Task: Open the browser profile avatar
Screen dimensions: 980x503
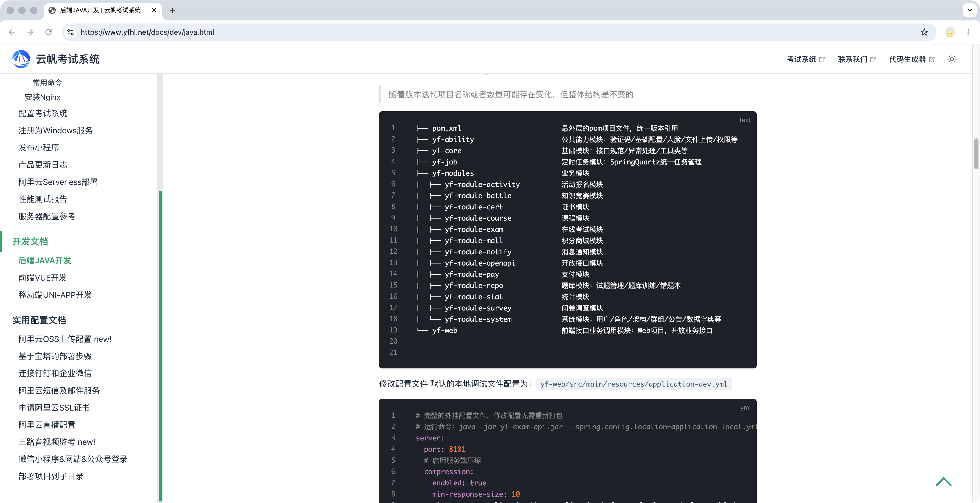Action: click(950, 32)
